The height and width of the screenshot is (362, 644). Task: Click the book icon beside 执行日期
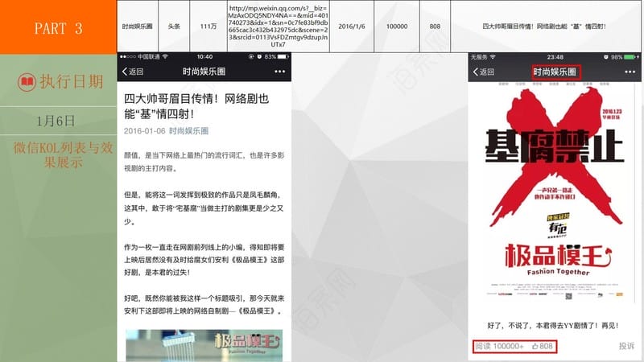[x=27, y=82]
